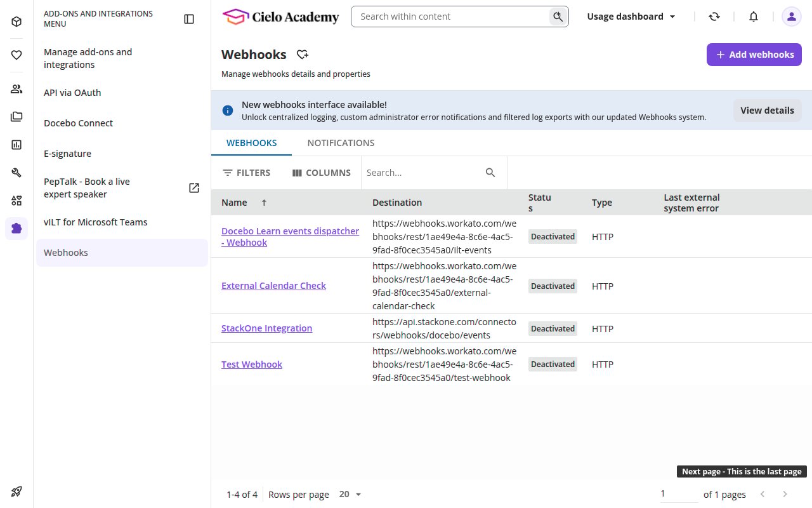Click the Type column header
The width and height of the screenshot is (812, 508).
(x=602, y=203)
